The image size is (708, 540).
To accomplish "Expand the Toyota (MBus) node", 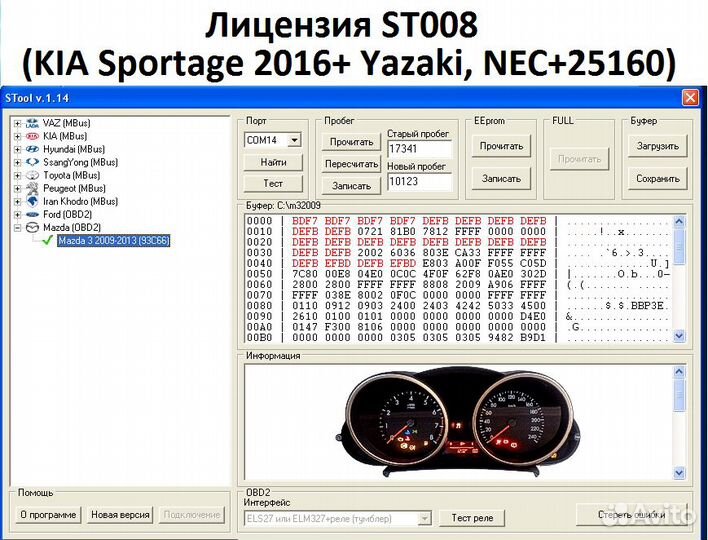I will pyautogui.click(x=17, y=175).
